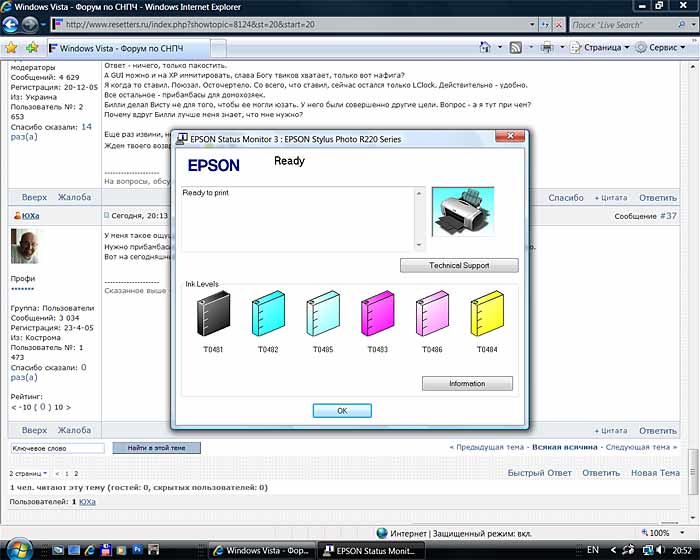Click the Black T0481 ink cartridge icon
Screen dimensions: 700x560
(213, 313)
